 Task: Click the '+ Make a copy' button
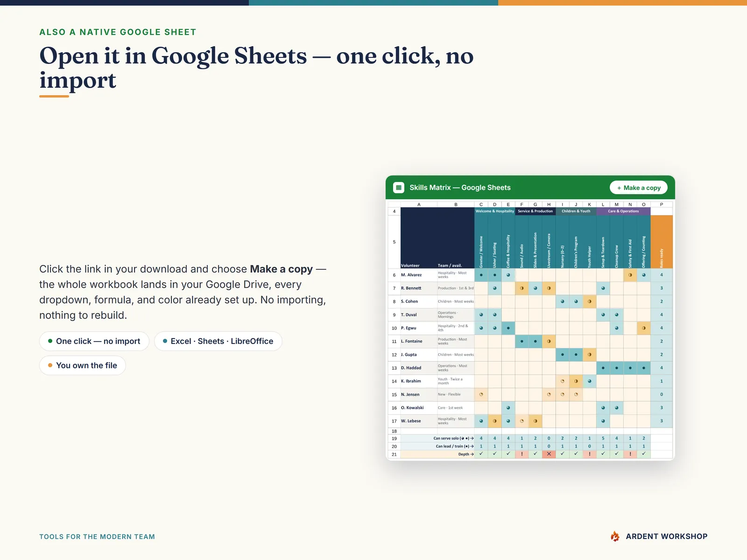pyautogui.click(x=638, y=188)
